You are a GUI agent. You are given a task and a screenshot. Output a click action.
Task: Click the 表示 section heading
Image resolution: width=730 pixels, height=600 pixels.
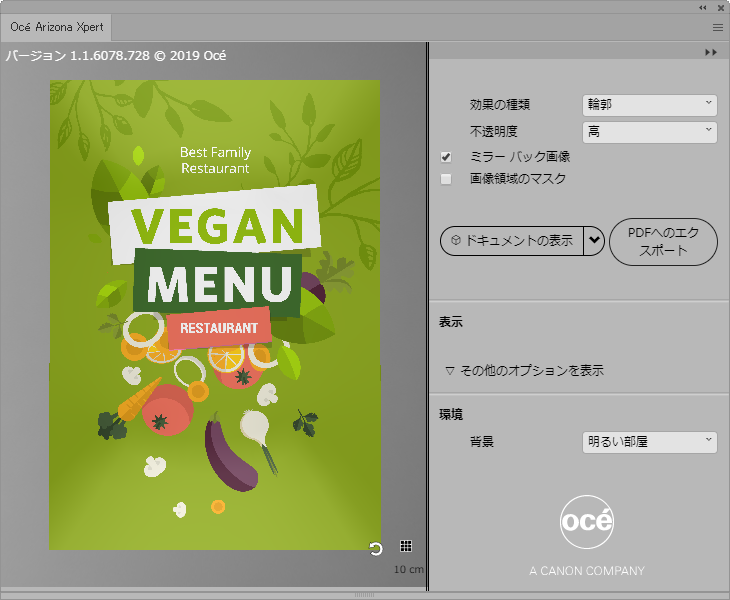click(x=451, y=322)
